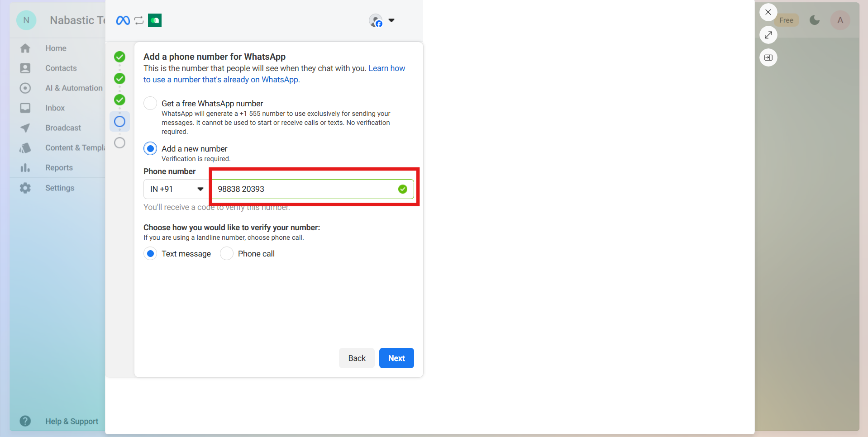Open Contacts in the sidebar
Viewport: 868px width, 437px height.
click(x=61, y=68)
